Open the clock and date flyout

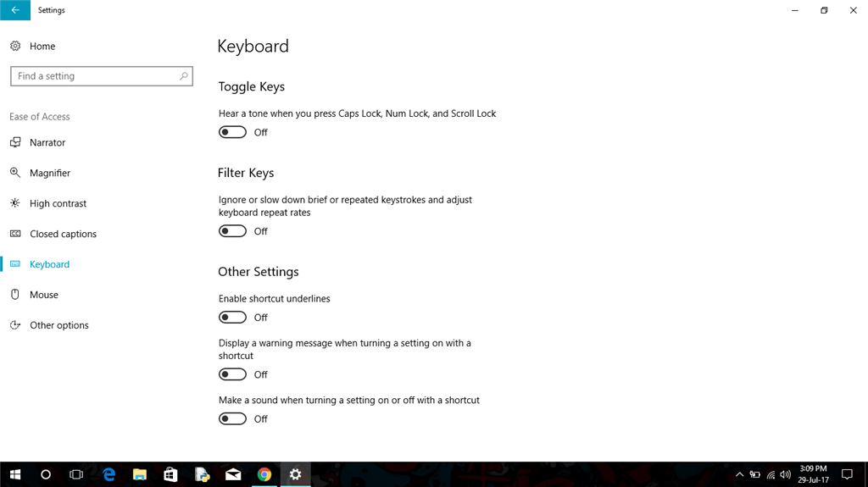tap(813, 474)
